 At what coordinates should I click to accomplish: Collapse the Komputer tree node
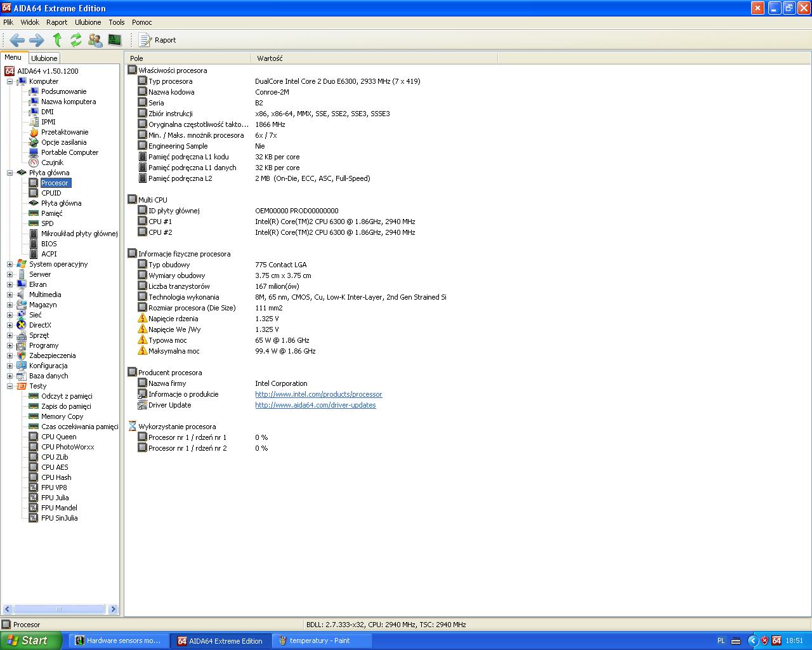(10, 81)
